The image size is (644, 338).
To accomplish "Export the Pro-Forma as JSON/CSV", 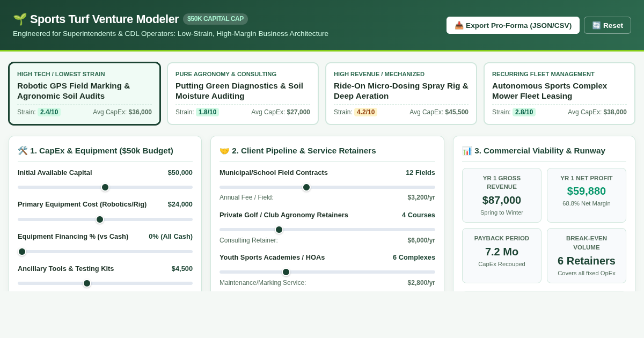I will point(513,25).
